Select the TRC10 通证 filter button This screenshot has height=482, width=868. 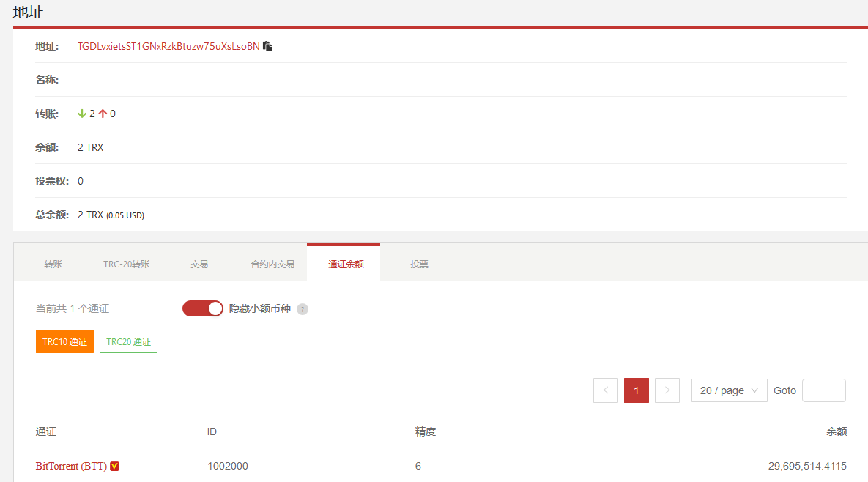click(64, 341)
